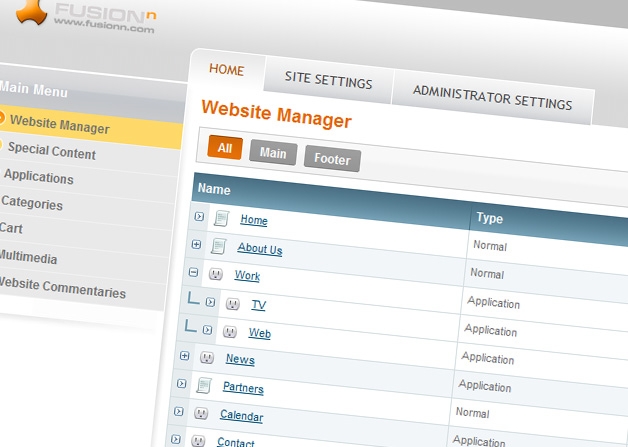Open the ADMINISTRATOR SETTINGS tab
This screenshot has width=628, height=447.
click(493, 97)
